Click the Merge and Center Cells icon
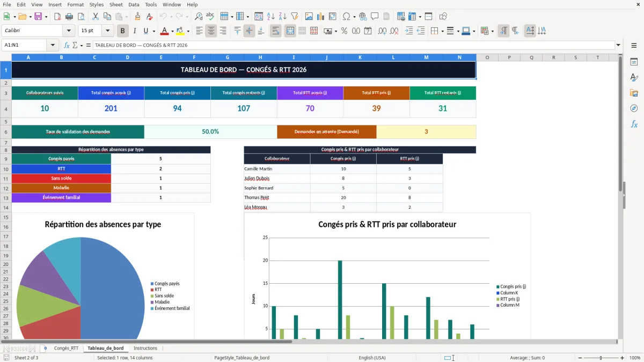The height and width of the screenshot is (362, 644). 290,31
